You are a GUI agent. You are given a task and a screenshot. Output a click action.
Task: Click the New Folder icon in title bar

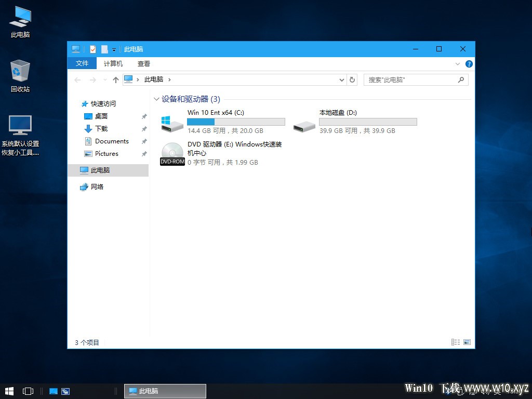click(104, 49)
